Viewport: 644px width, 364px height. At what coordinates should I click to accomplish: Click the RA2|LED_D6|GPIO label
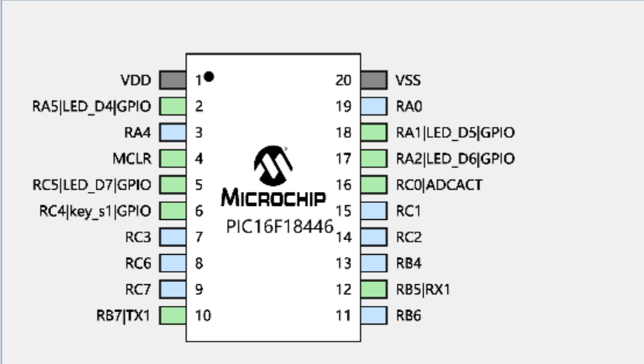[x=455, y=159]
